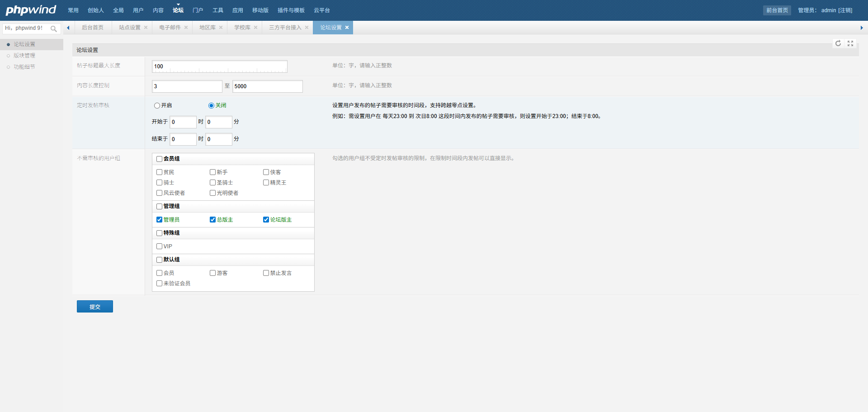Open the 论坛 top menu
Screen dimensions: 868x412
point(178,10)
